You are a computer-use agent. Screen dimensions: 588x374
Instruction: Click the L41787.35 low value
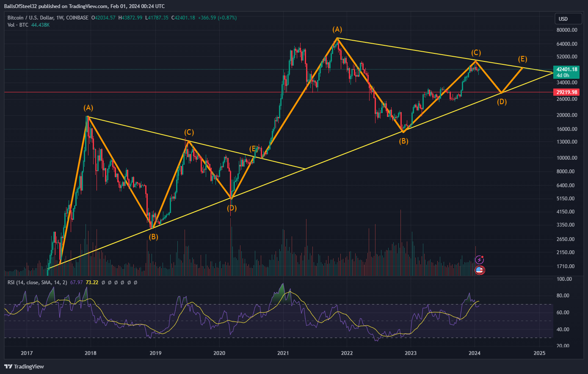157,18
